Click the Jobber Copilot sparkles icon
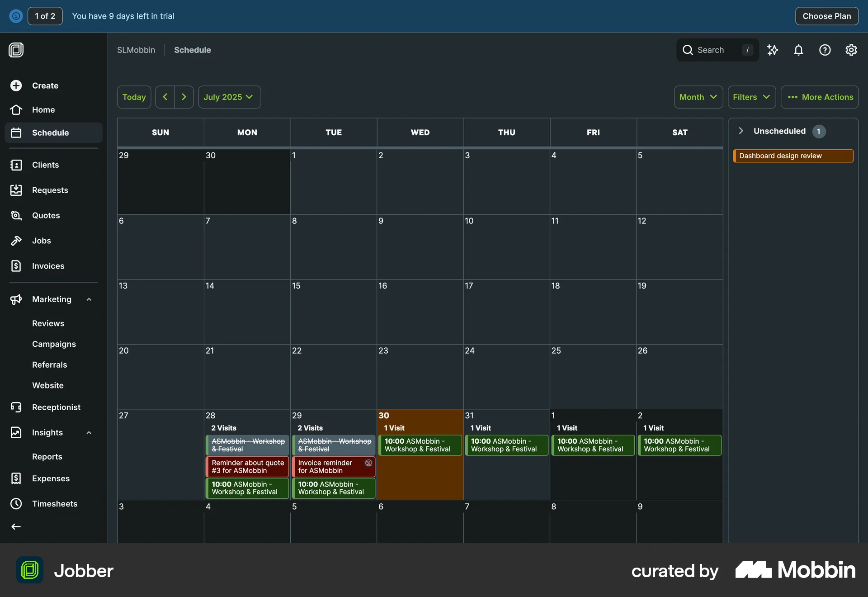This screenshot has width=868, height=597. [773, 50]
